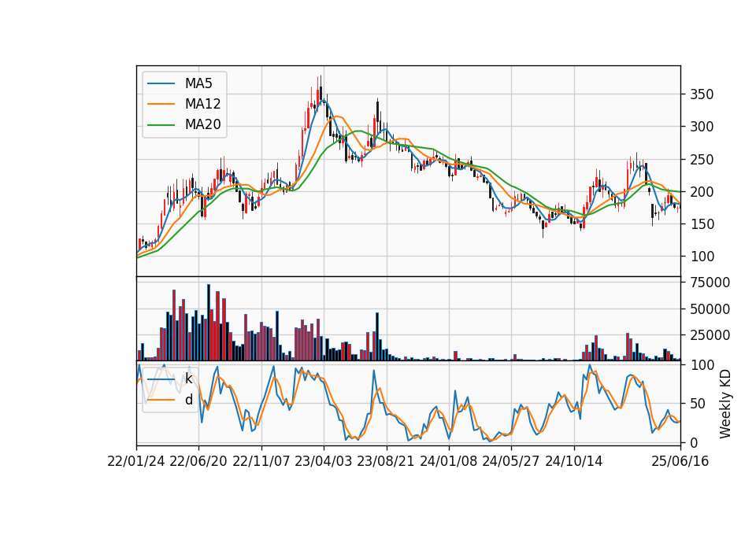
Task: Click the 24/05/27 date tick label
Action: [510, 461]
